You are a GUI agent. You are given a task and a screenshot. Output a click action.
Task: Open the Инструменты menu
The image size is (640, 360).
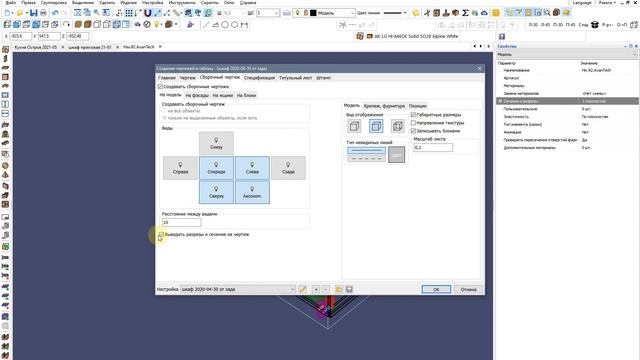pos(182,3)
